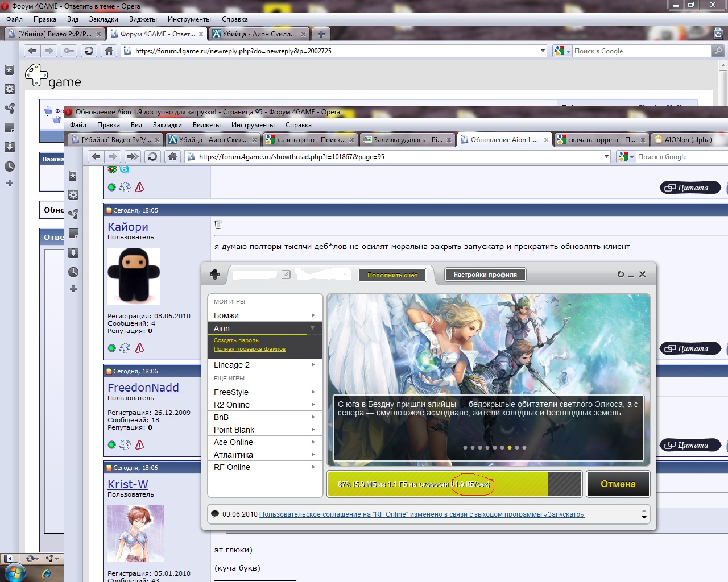Click the logout runner icon in launcher header

286,275
